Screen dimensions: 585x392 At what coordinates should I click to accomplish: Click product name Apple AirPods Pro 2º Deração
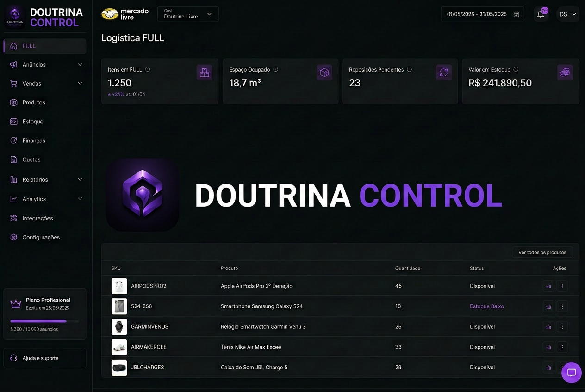click(x=256, y=286)
